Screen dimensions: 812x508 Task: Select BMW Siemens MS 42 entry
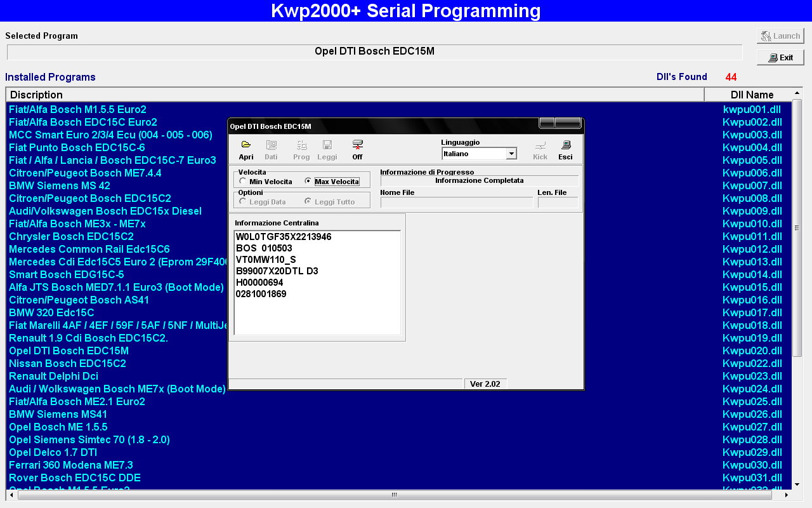(x=60, y=185)
